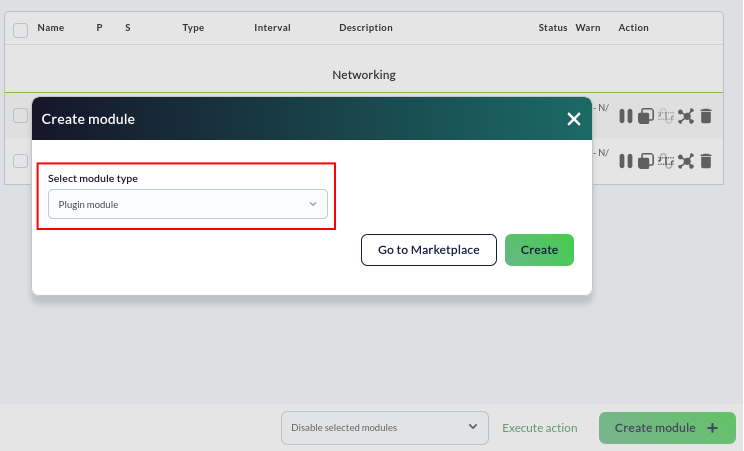This screenshot has width=744, height=451.
Task: Click the Networking group heading
Action: (x=364, y=75)
